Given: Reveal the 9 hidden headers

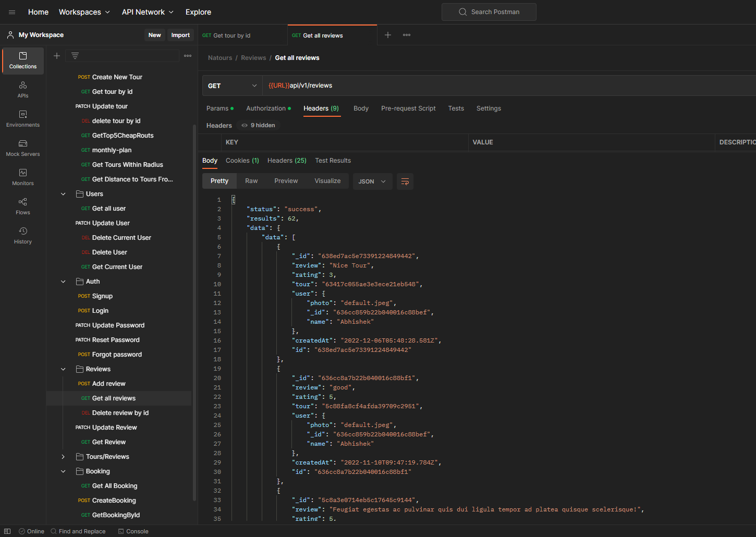Looking at the screenshot, I should (x=258, y=125).
